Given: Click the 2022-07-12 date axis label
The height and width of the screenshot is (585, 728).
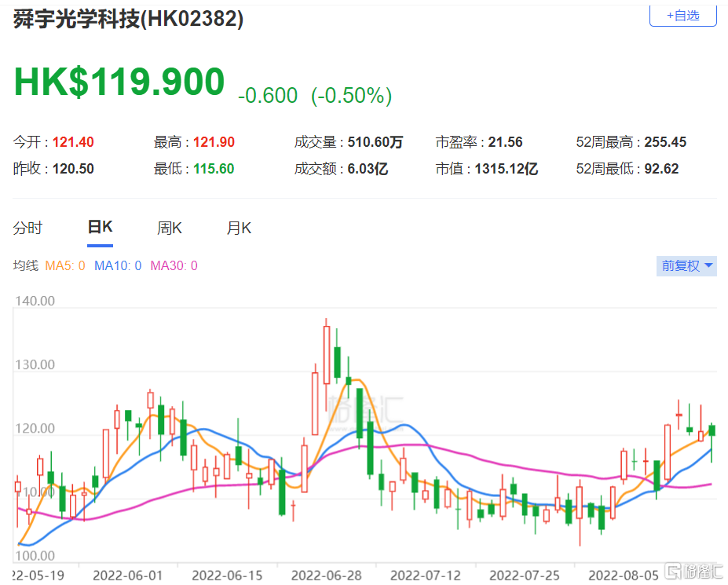Looking at the screenshot, I should click(x=426, y=576).
